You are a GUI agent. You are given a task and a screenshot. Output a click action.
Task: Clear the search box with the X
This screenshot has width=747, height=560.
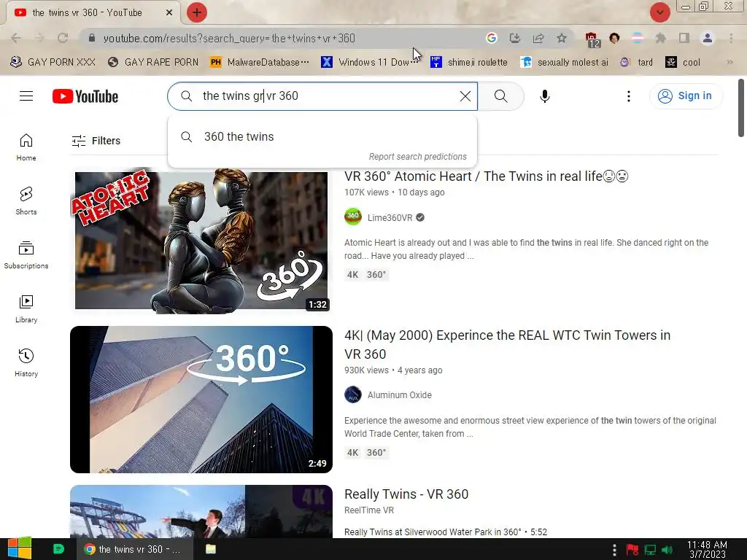(x=465, y=96)
